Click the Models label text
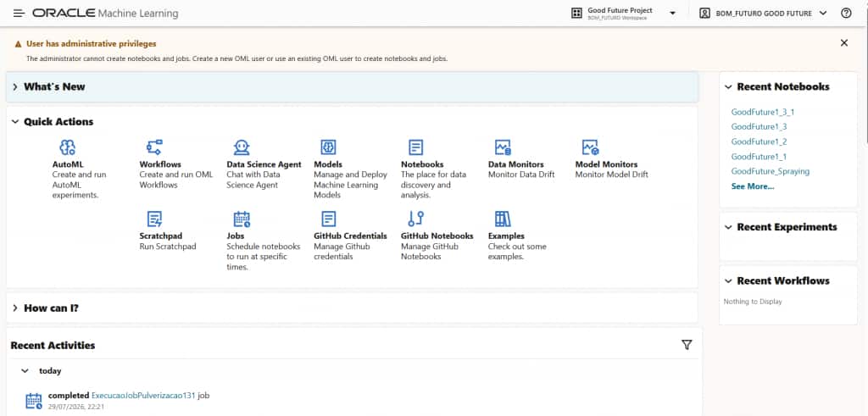 (328, 164)
